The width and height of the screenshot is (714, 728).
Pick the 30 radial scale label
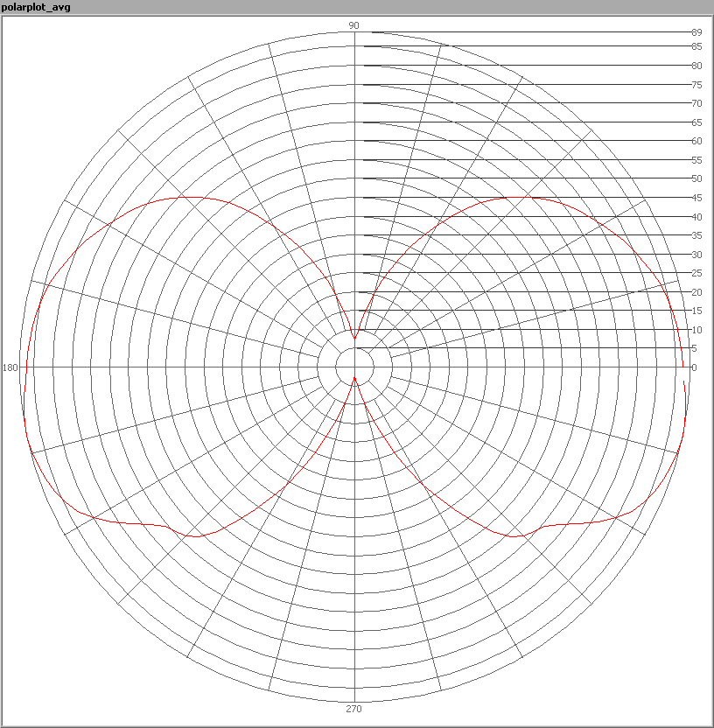(x=696, y=255)
